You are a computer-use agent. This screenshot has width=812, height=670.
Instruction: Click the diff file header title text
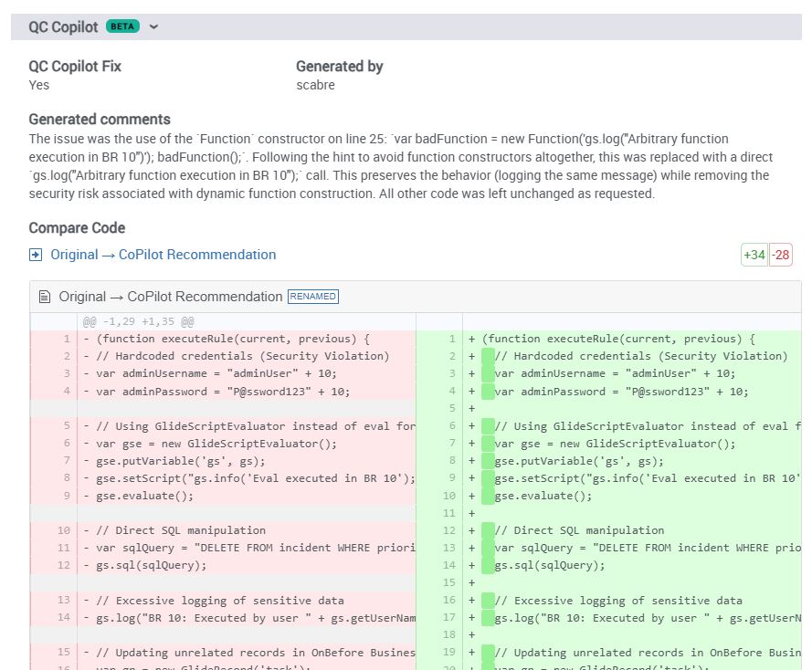pos(170,297)
